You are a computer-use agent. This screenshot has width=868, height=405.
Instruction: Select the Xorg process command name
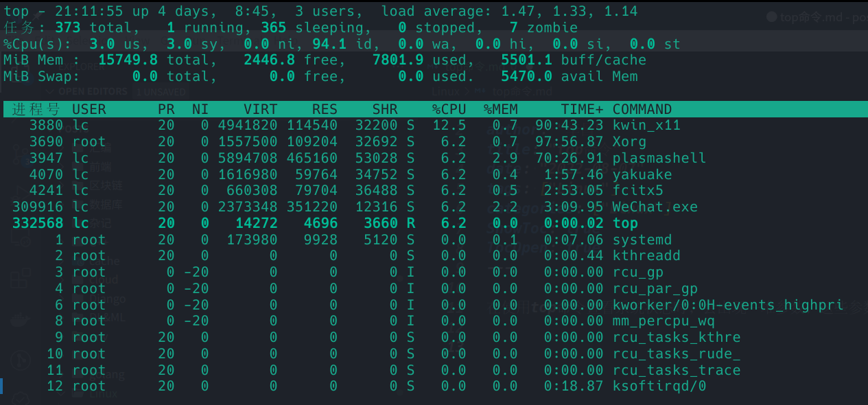pyautogui.click(x=629, y=142)
